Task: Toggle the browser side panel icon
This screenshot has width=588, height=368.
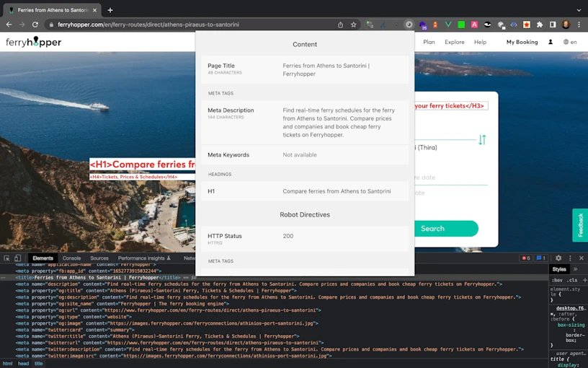Action: tap(553, 25)
